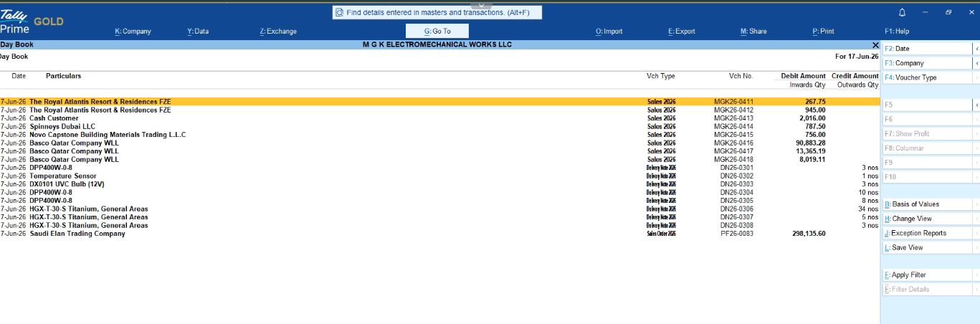
Task: Click the Vch No. column header
Action: click(x=741, y=76)
